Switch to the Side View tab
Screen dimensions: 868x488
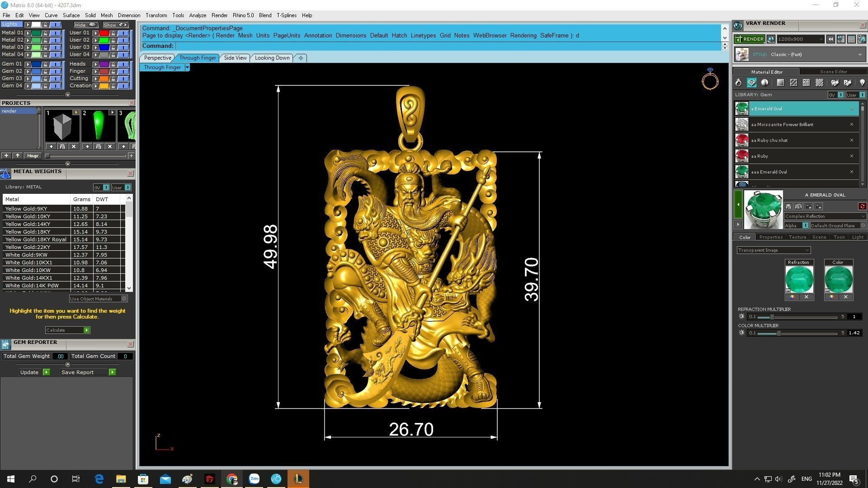pyautogui.click(x=235, y=58)
